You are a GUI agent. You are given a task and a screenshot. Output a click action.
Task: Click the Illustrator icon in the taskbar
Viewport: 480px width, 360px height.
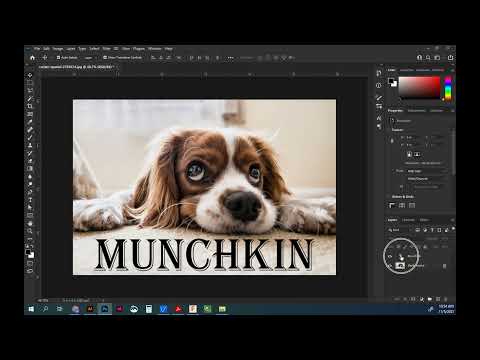click(90, 309)
